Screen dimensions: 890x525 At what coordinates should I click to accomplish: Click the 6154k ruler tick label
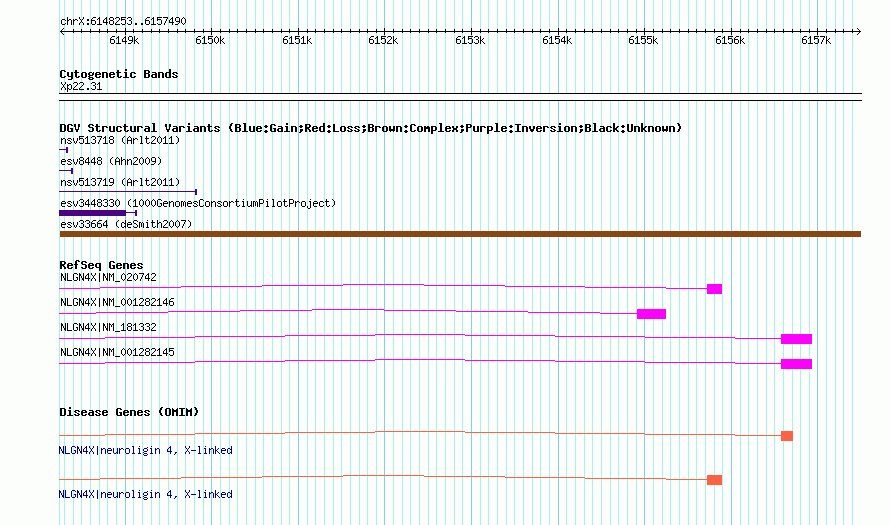[x=557, y=40]
